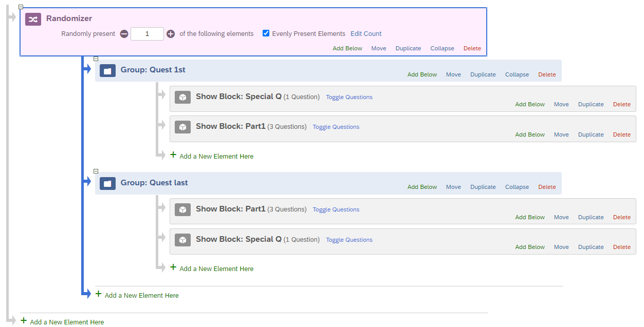Image resolution: width=644 pixels, height=327 pixels.
Task: Duplicate Group: Quest last
Action: [x=483, y=187]
